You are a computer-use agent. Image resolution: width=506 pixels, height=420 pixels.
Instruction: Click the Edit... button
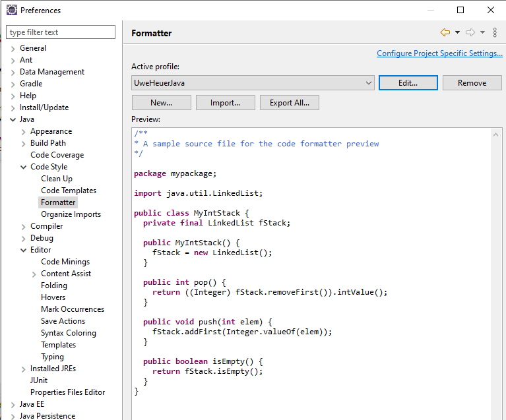[408, 82]
